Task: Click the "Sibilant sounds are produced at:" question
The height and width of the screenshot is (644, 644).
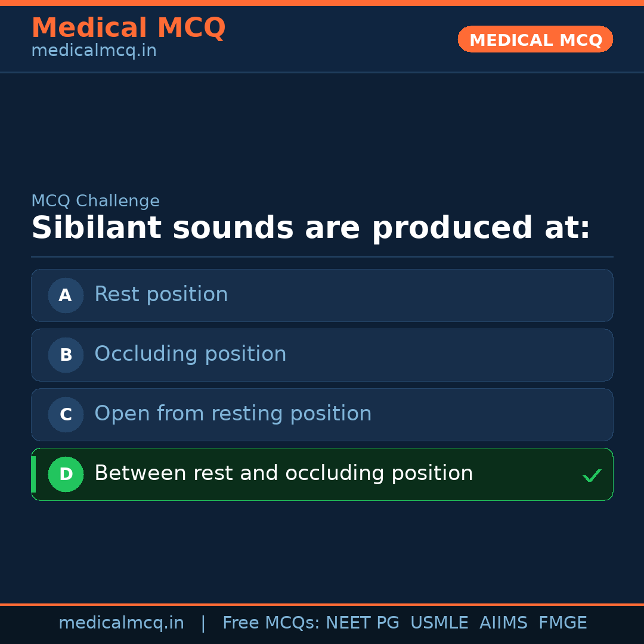Action: tap(311, 228)
